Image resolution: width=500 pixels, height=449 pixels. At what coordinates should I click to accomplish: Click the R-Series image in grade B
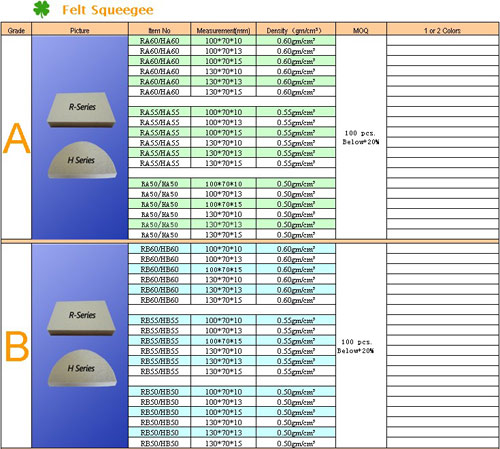click(x=82, y=318)
